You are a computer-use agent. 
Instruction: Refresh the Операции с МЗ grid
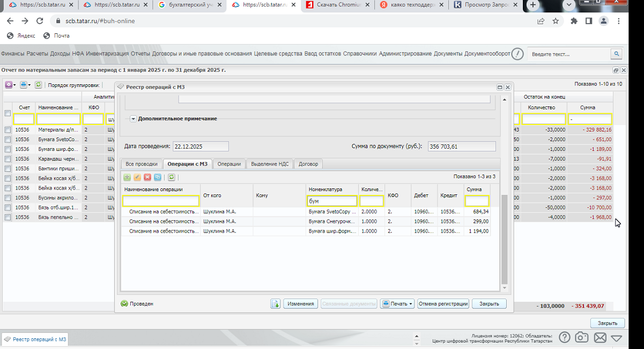[x=172, y=177]
